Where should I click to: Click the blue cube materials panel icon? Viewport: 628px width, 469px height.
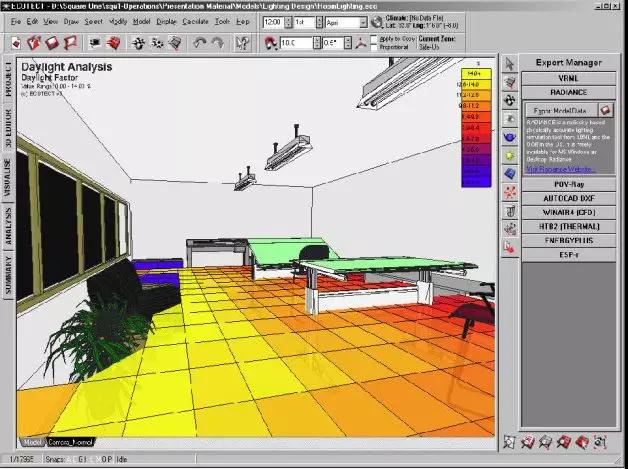[509, 173]
